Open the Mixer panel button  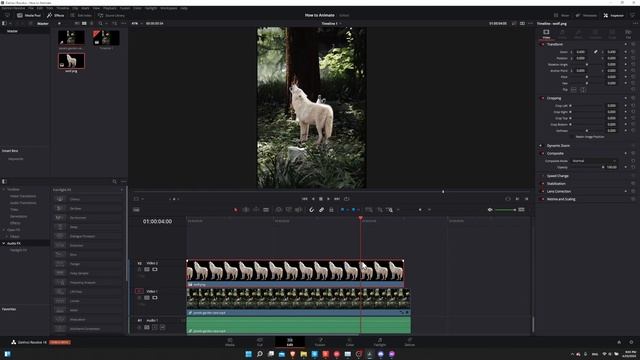coord(561,15)
